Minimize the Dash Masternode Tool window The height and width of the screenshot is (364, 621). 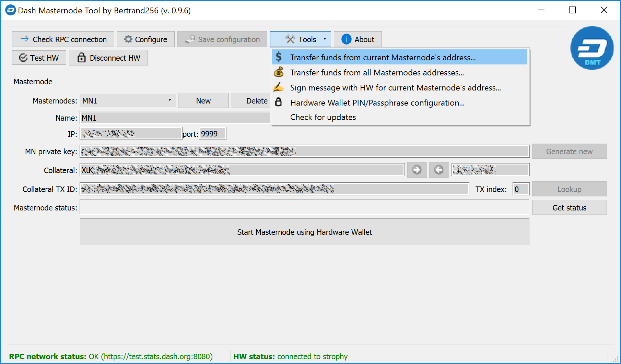coord(541,10)
